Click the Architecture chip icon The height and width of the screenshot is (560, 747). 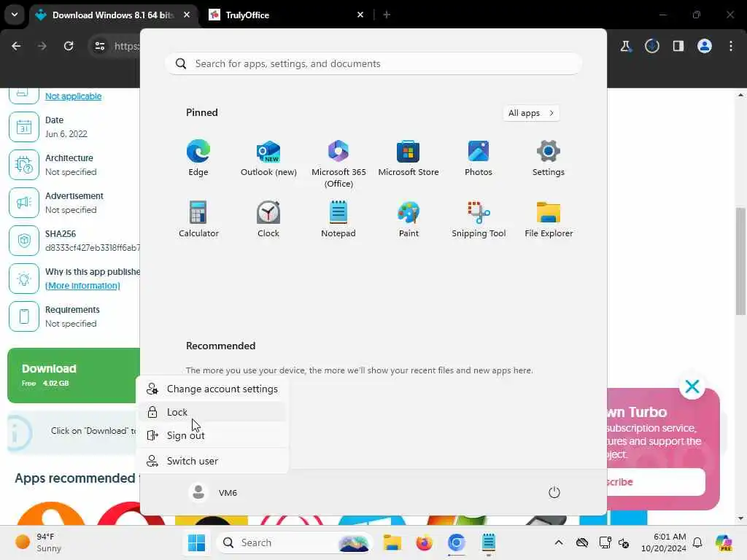click(x=24, y=165)
